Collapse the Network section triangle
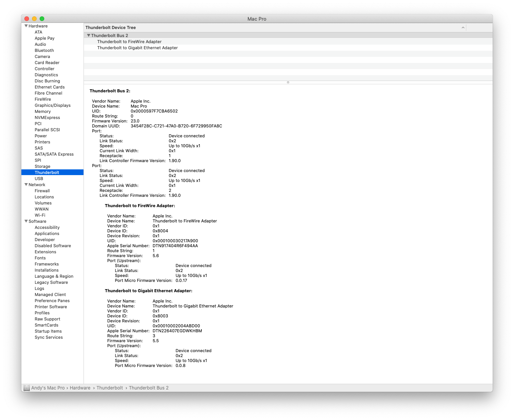The image size is (514, 420). (x=26, y=185)
